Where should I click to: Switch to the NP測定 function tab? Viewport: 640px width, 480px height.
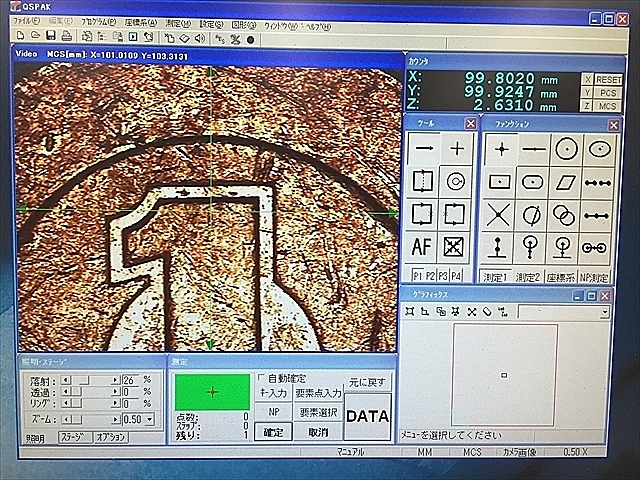coord(593,278)
